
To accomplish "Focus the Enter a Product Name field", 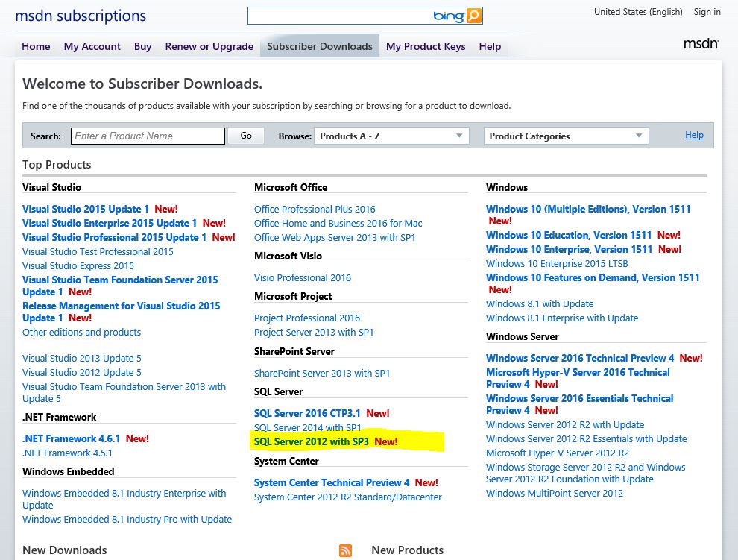I will [148, 136].
